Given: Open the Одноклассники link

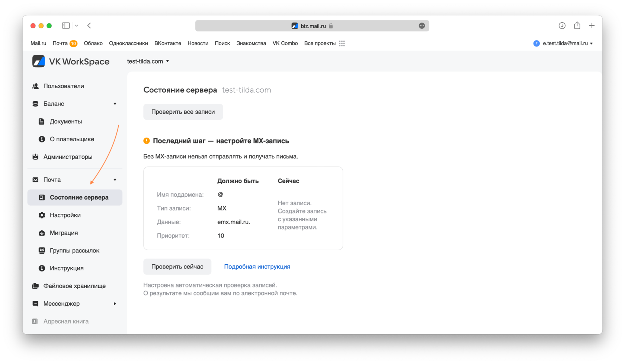Looking at the screenshot, I should click(x=128, y=44).
